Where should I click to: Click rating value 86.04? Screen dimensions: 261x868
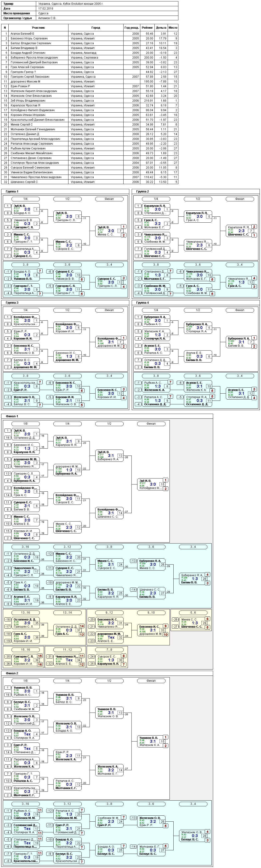149,110
